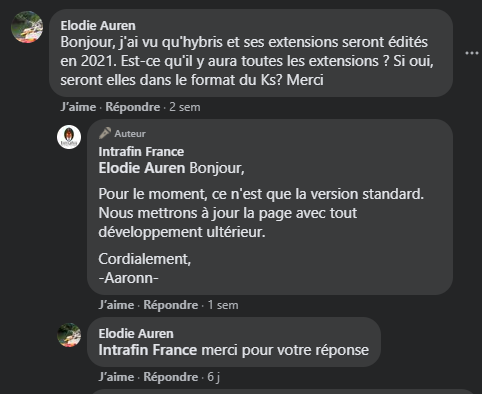
Task: Click the Intrafin France mention in Elodie's reply
Action: coord(148,350)
